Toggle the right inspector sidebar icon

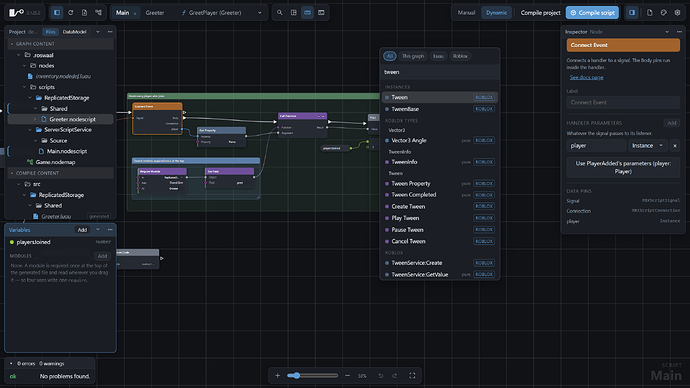[x=632, y=13]
